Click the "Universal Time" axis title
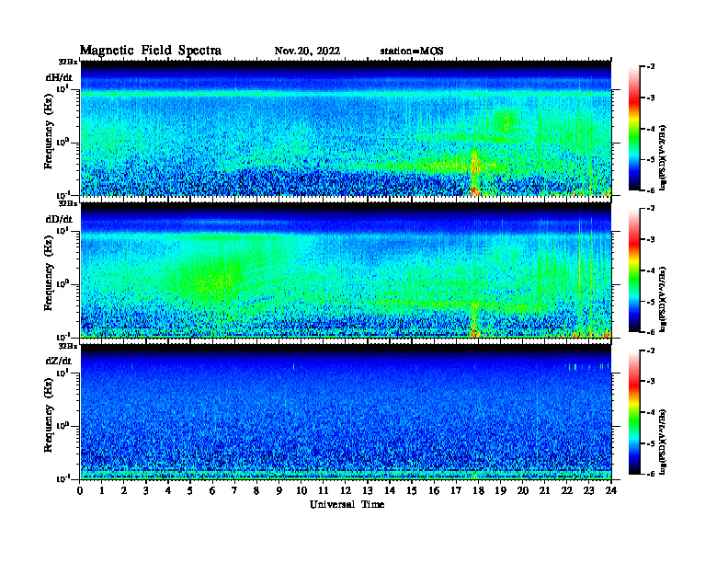 347,504
